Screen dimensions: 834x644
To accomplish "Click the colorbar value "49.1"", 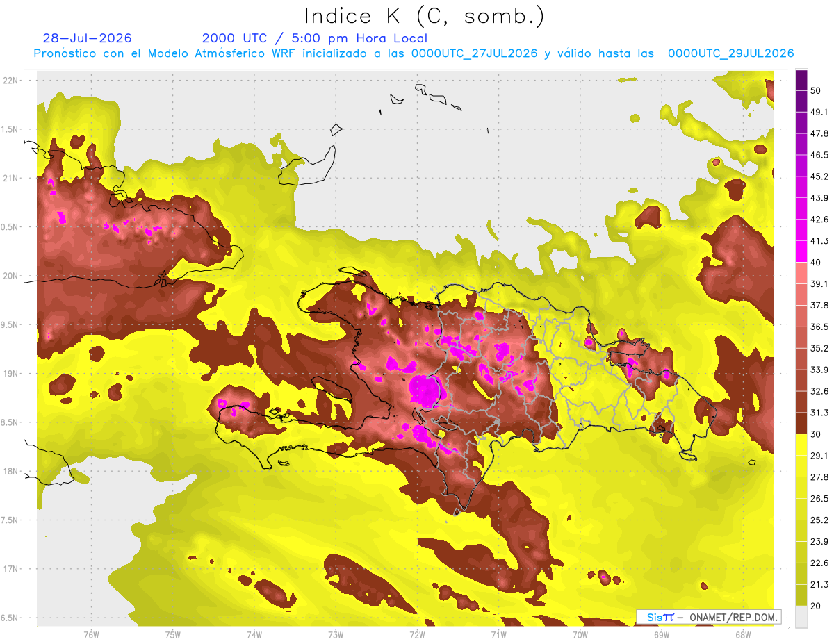I will [819, 112].
